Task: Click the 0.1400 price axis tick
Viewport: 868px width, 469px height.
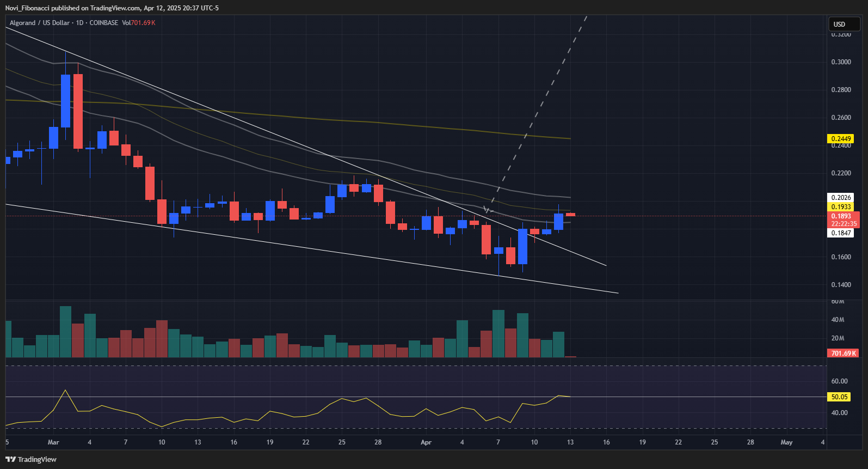Action: pyautogui.click(x=841, y=285)
